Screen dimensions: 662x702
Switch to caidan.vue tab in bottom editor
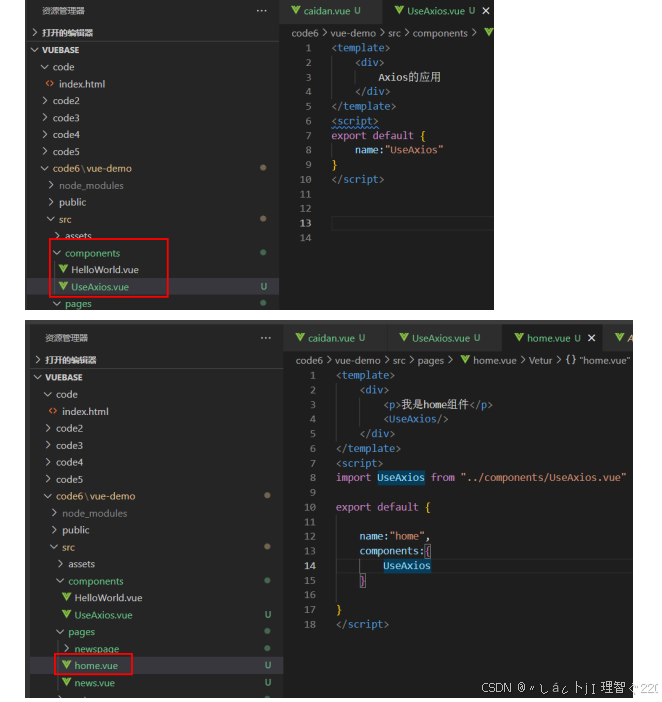tap(336, 338)
